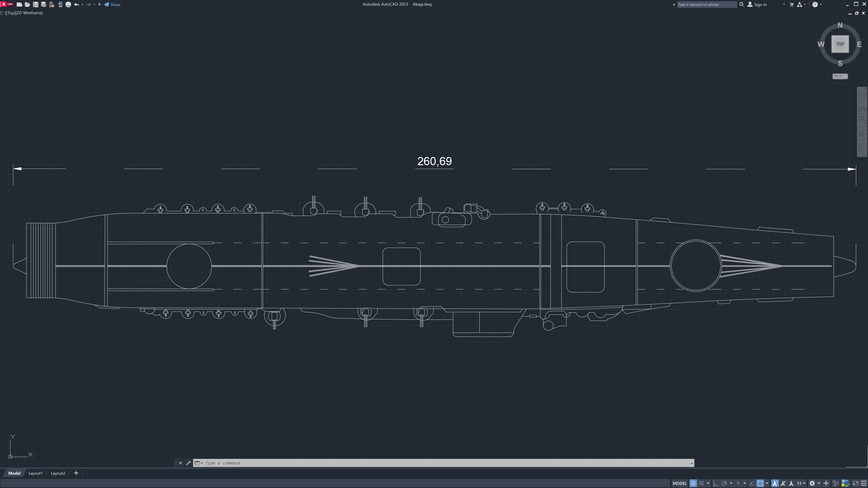The width and height of the screenshot is (868, 488).
Task: Switch to the Layout2 tab
Action: point(58,473)
